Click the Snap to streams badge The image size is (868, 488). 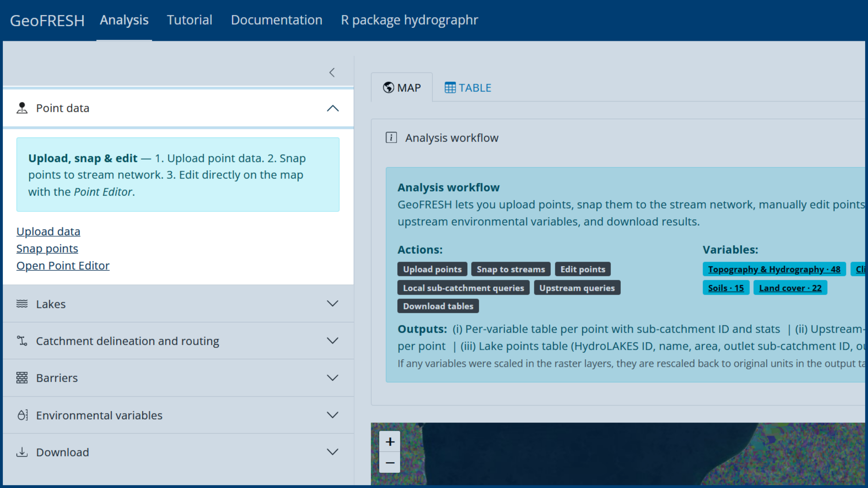510,269
